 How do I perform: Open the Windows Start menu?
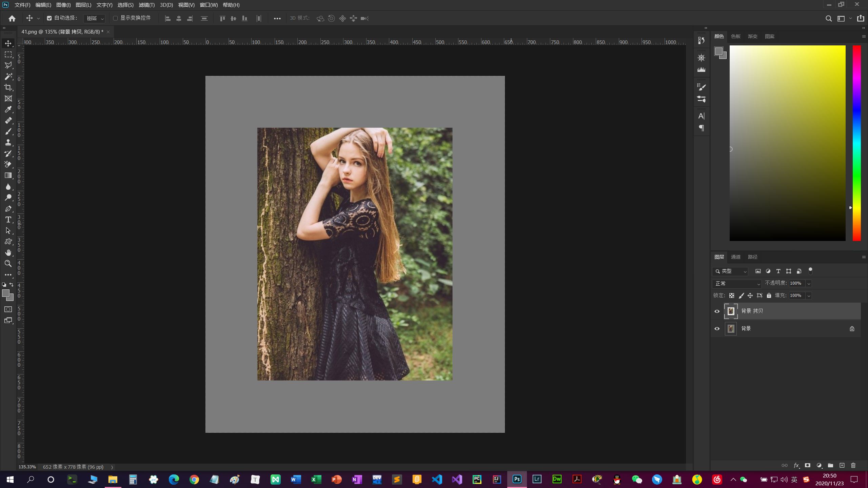[x=10, y=479]
